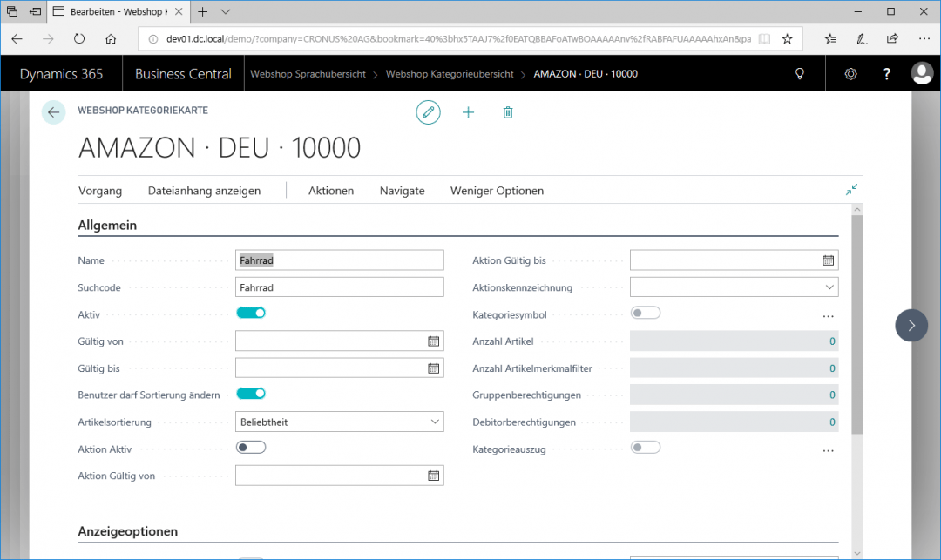The height and width of the screenshot is (560, 941).
Task: Open the Navigate menu
Action: tap(402, 191)
